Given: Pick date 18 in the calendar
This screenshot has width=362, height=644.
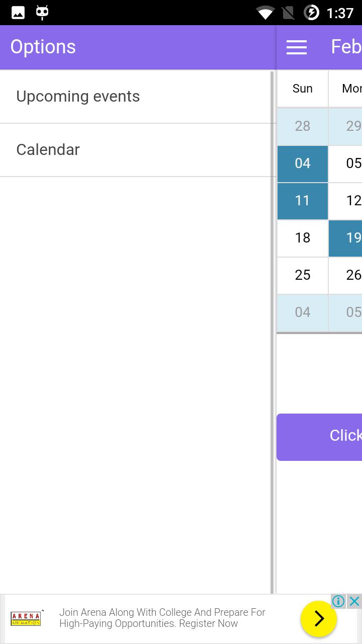Looking at the screenshot, I should tap(303, 238).
